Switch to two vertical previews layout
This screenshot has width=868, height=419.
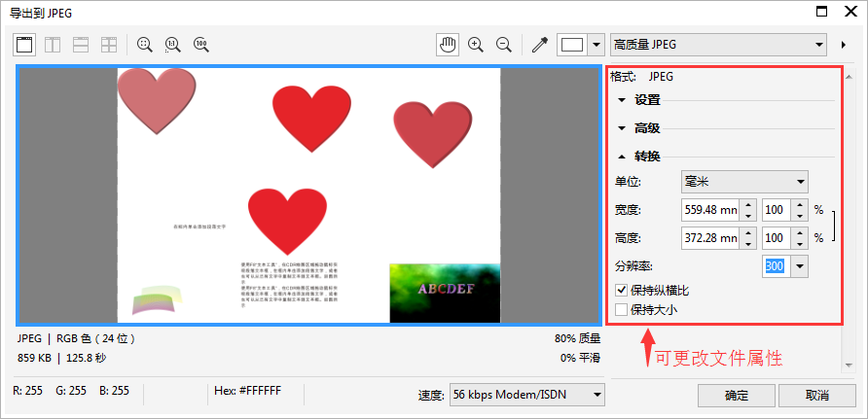pos(54,45)
